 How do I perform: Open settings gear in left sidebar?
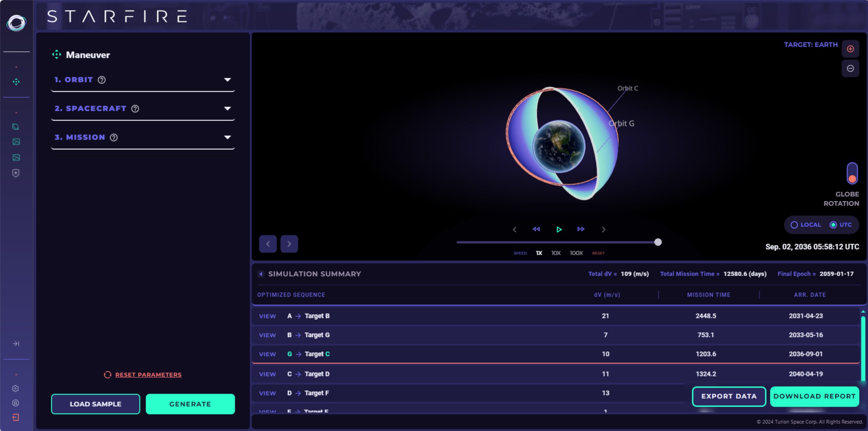pyautogui.click(x=16, y=388)
